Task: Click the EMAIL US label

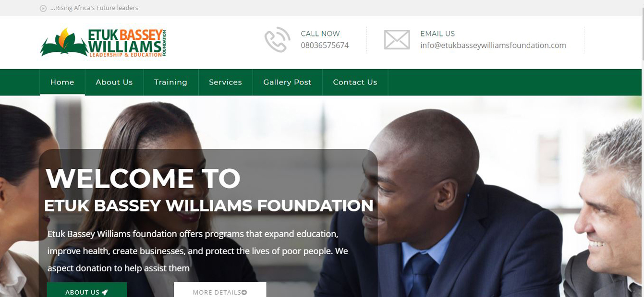Action: [437, 34]
